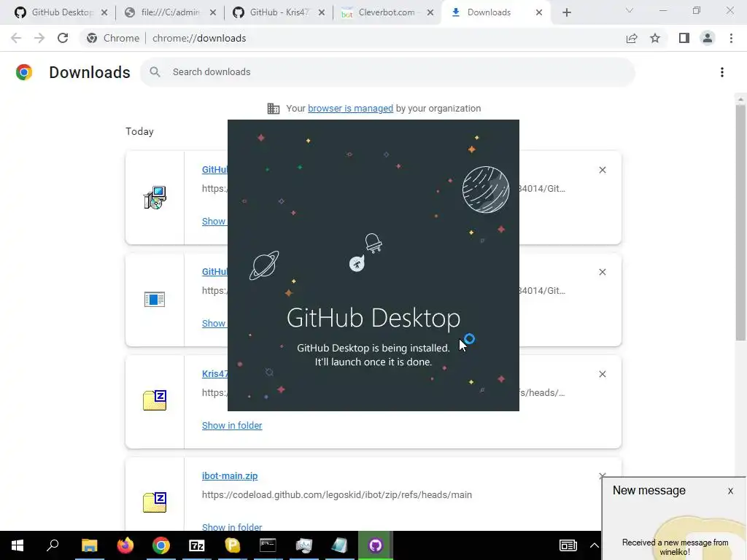Close the Cleverbot.com tab
The image size is (747, 560).
pyautogui.click(x=430, y=12)
